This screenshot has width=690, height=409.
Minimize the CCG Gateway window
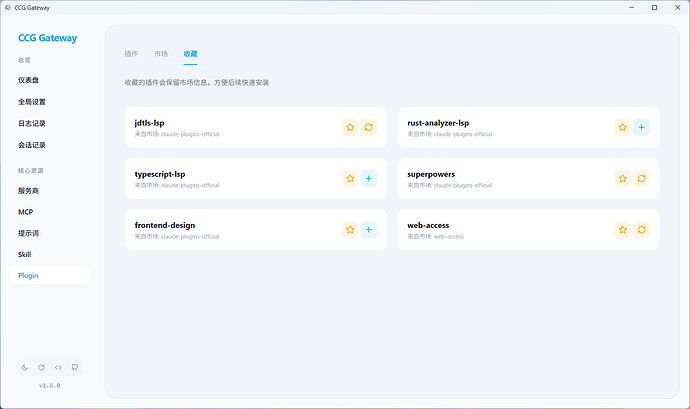tap(632, 7)
